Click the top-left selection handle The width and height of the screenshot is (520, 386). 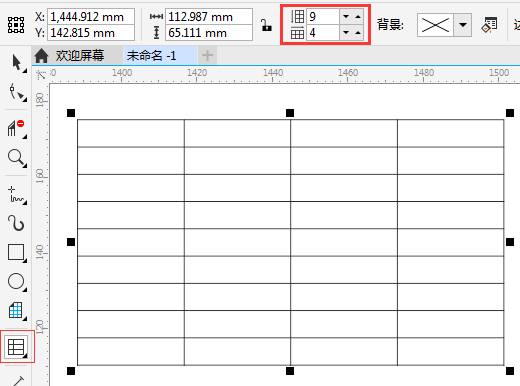pos(71,113)
